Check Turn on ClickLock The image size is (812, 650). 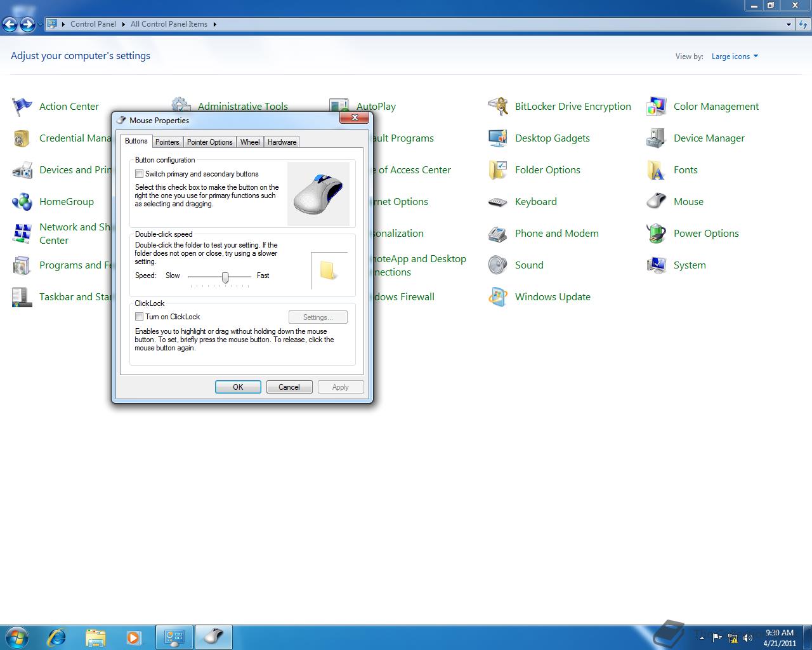pyautogui.click(x=139, y=317)
